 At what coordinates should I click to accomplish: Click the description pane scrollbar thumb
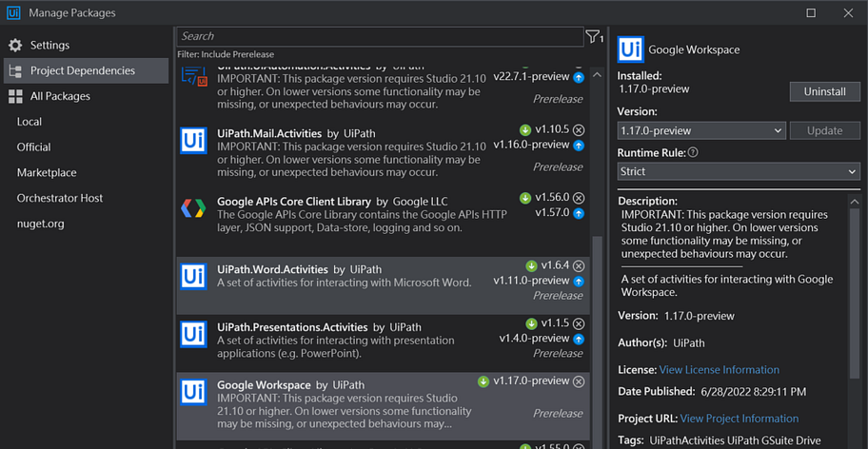(x=855, y=293)
